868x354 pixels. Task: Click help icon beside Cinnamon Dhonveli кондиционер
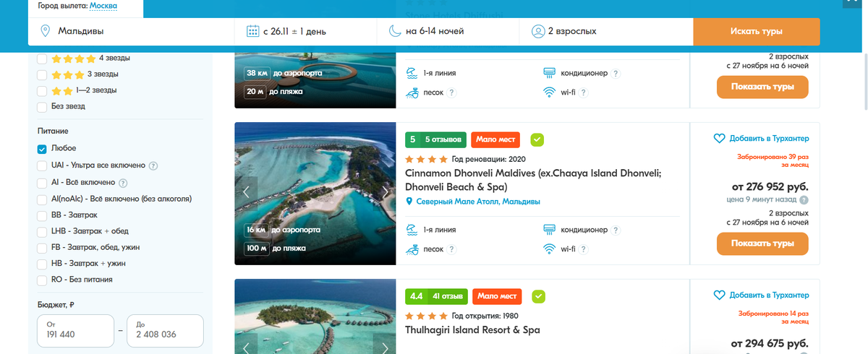[x=616, y=230]
